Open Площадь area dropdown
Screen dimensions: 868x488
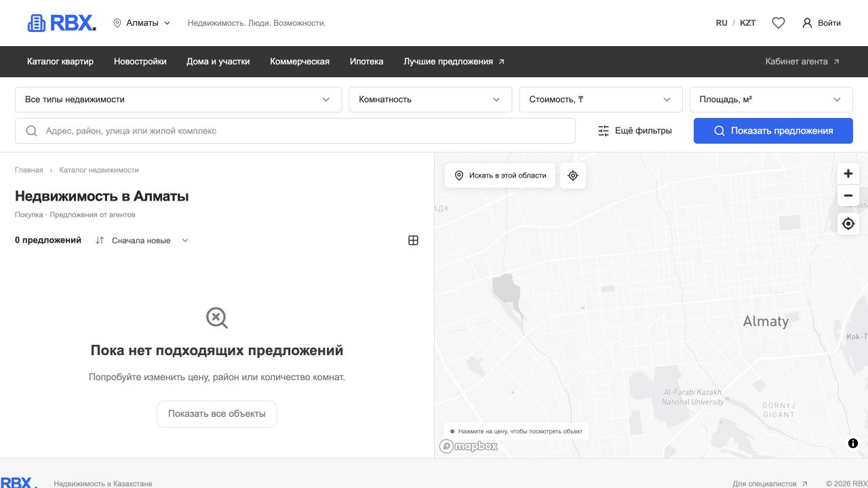[771, 99]
